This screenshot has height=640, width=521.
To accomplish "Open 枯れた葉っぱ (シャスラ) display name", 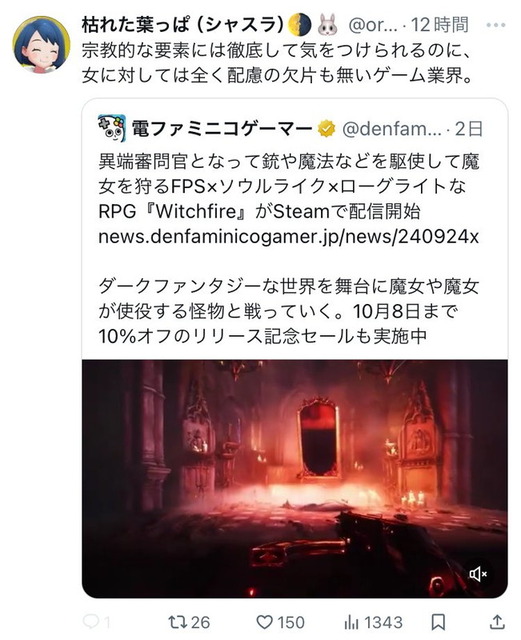I will [x=183, y=25].
